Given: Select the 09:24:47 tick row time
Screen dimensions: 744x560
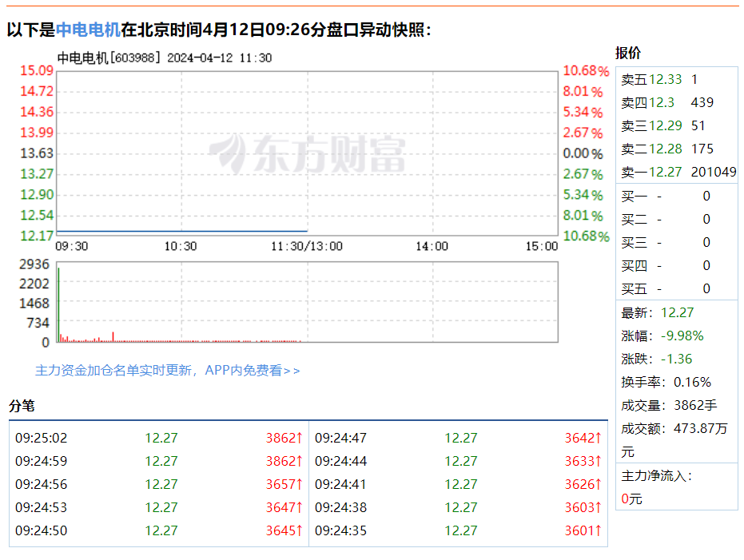Looking at the screenshot, I should tap(340, 438).
